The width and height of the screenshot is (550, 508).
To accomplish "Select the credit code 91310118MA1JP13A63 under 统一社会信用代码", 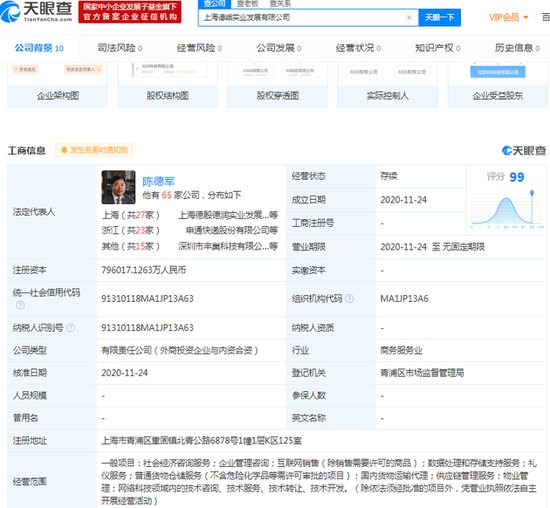I will (x=147, y=299).
